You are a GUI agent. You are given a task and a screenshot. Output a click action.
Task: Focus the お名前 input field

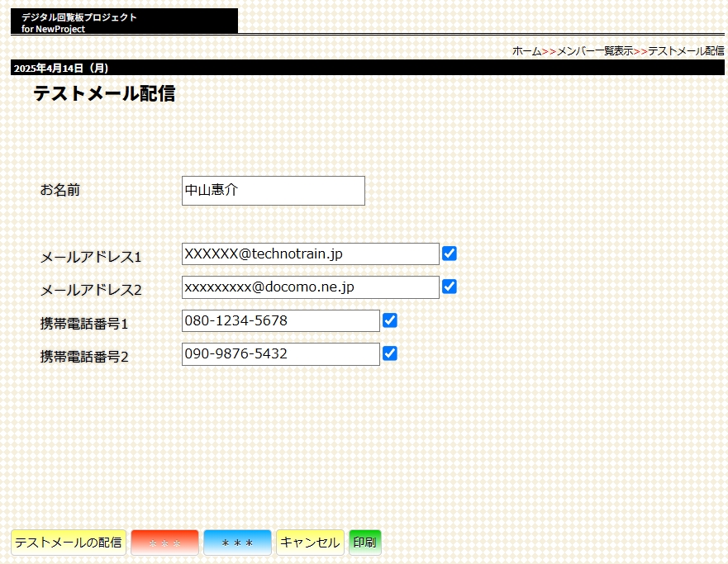click(x=274, y=191)
